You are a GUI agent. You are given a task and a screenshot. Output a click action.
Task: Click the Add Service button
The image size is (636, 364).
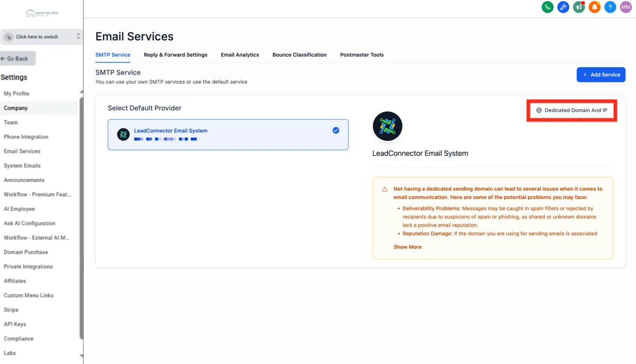(600, 75)
